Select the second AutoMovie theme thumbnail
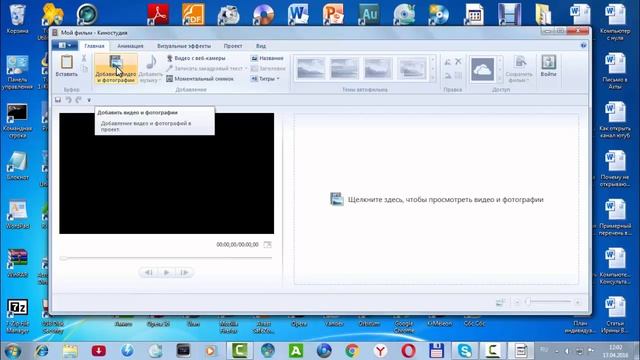640x360 pixels. tap(344, 68)
